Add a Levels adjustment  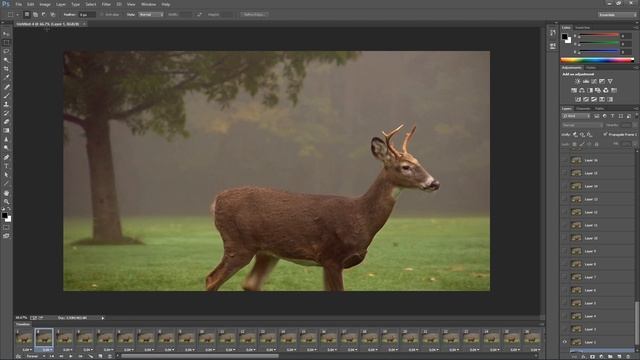[586, 82]
